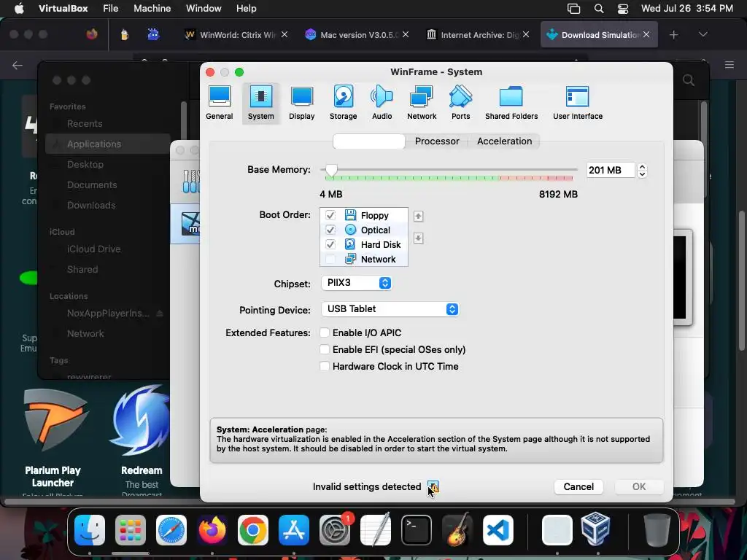This screenshot has width=747, height=560.
Task: Open Spotlight search in menu bar
Action: pyautogui.click(x=599, y=9)
